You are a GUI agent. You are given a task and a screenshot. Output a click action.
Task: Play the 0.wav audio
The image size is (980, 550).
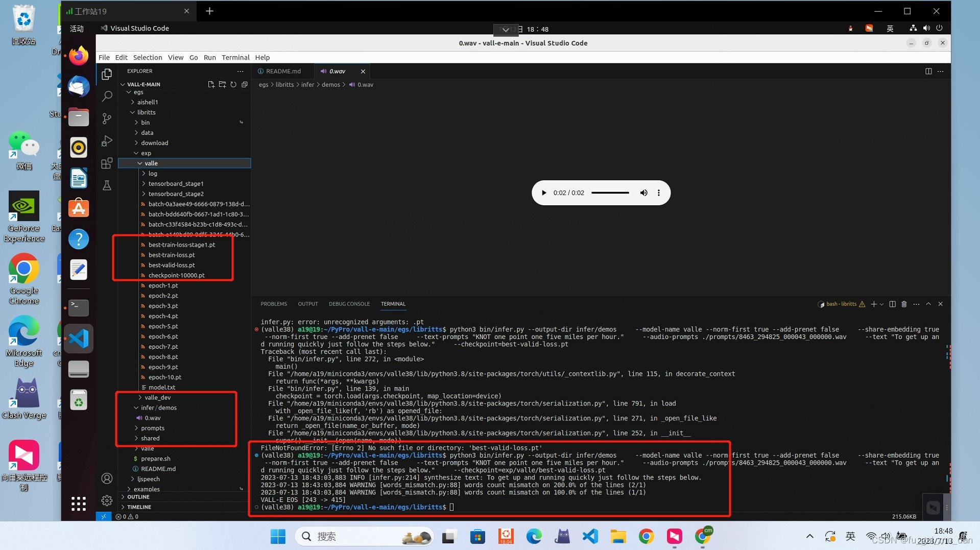[x=544, y=193]
